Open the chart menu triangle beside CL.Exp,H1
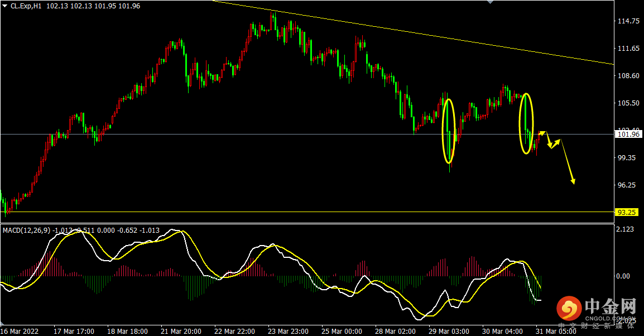 pyautogui.click(x=4, y=6)
